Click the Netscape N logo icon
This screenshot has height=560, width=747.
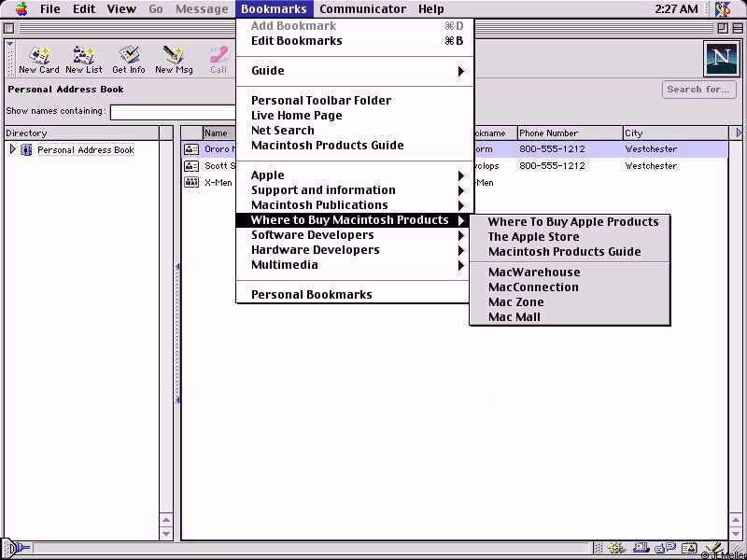pyautogui.click(x=721, y=59)
